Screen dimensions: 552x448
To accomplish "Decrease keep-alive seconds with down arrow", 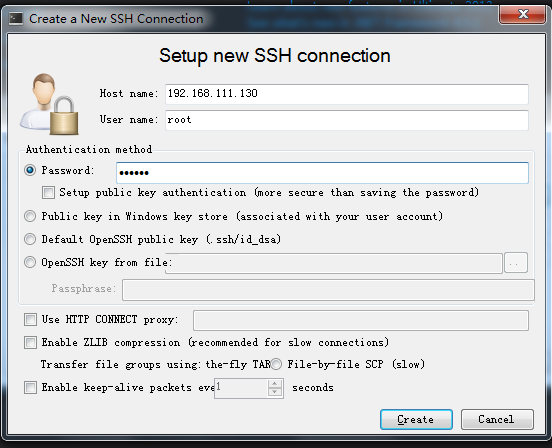I will (275, 392).
